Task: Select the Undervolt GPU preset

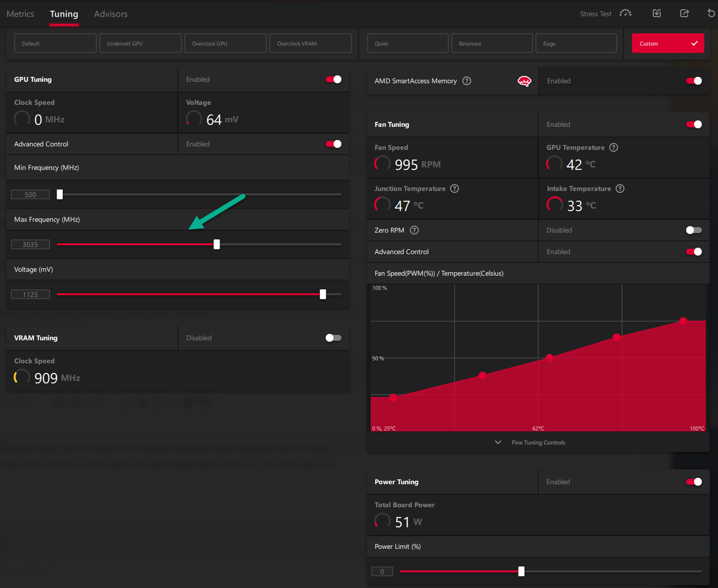Action: tap(141, 43)
